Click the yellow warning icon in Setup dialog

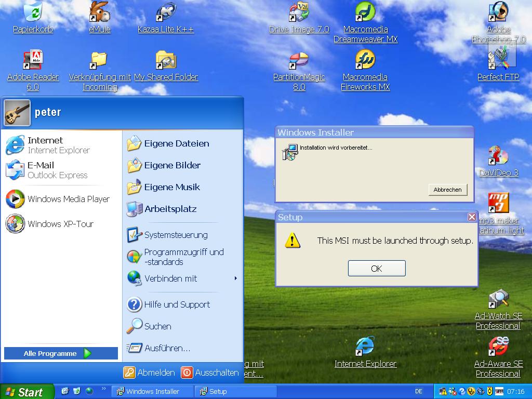292,241
